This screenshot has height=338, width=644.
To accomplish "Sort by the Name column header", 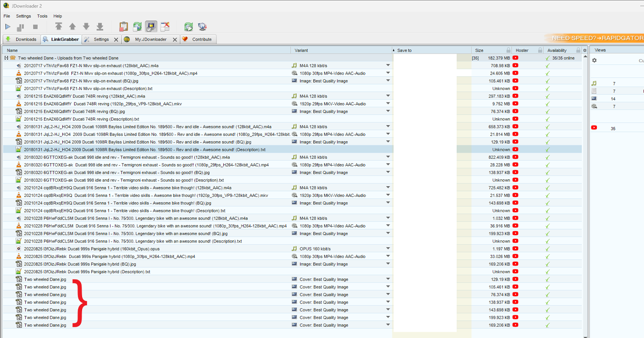I will click(147, 50).
